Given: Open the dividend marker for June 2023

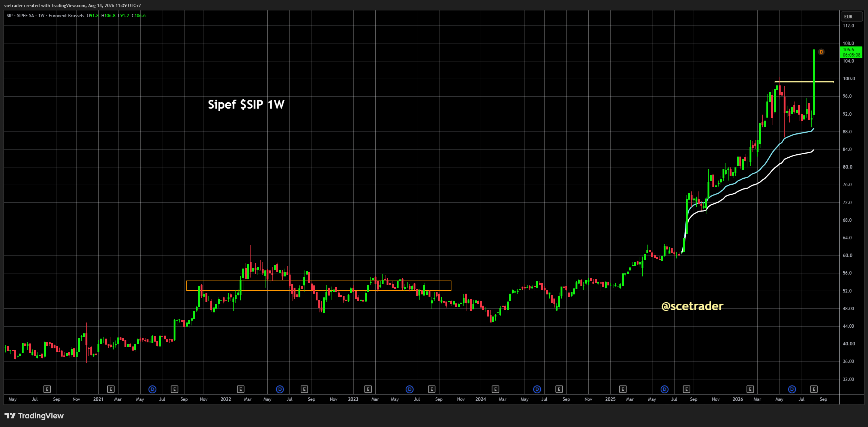Looking at the screenshot, I should coord(409,389).
